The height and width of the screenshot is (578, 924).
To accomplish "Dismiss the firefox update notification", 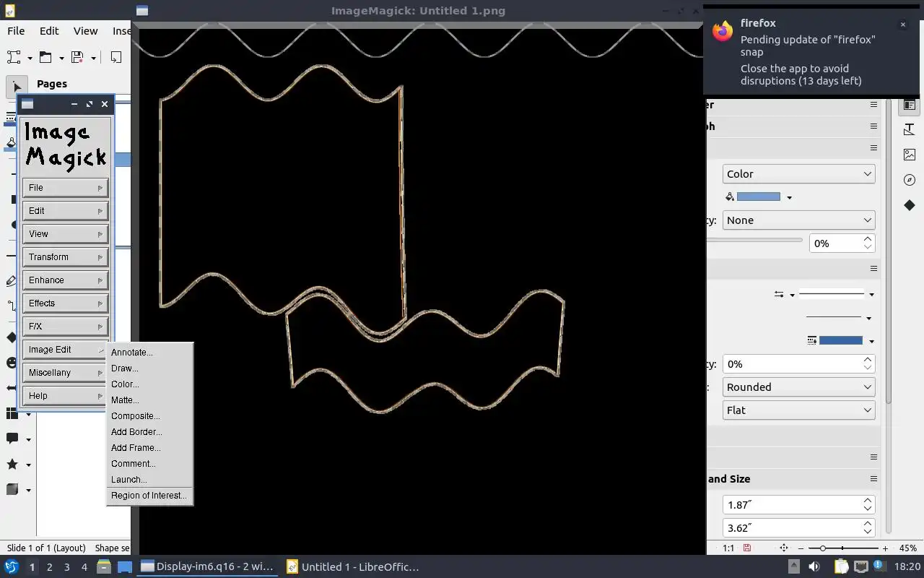I will coord(902,25).
